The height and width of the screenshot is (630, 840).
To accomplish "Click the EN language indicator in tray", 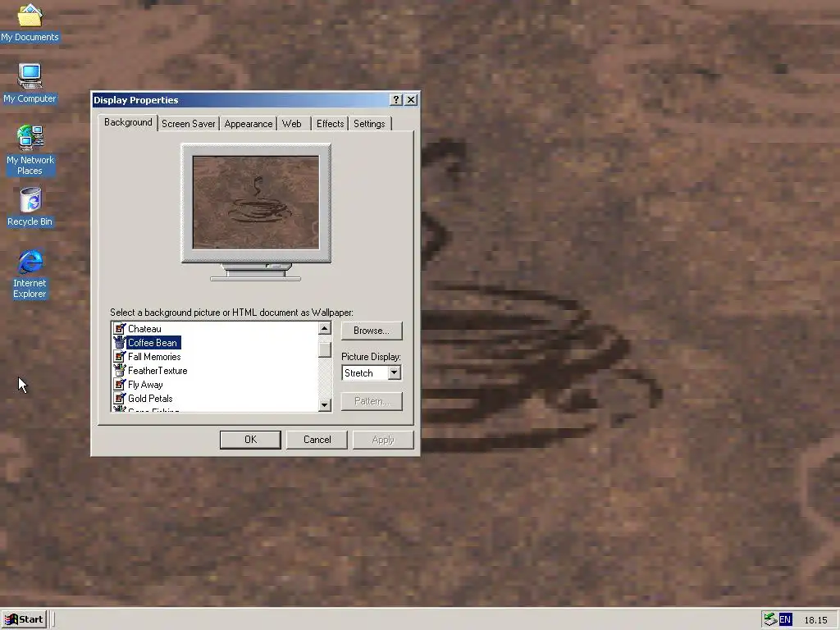I will coord(785,619).
